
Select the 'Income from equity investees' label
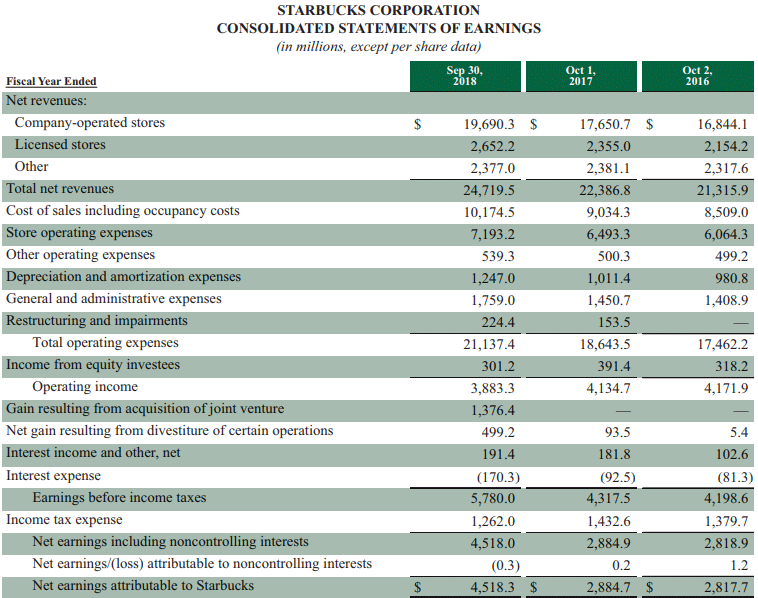click(93, 365)
